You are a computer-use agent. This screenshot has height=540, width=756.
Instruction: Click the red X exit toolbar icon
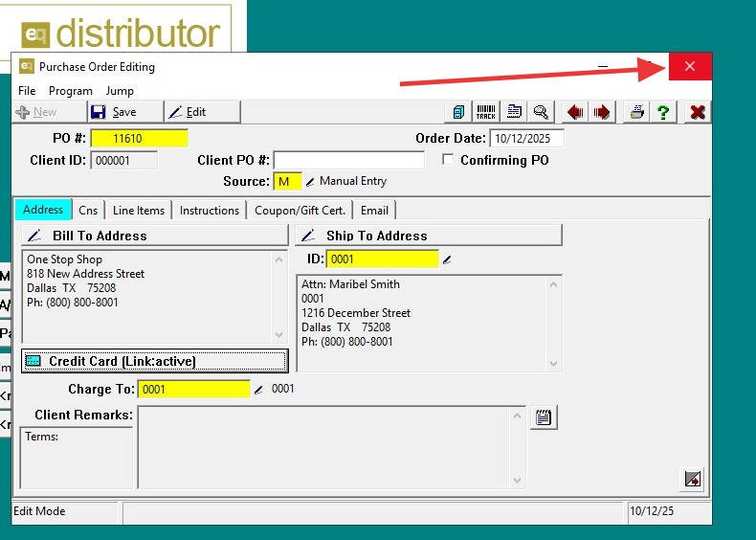pos(698,112)
